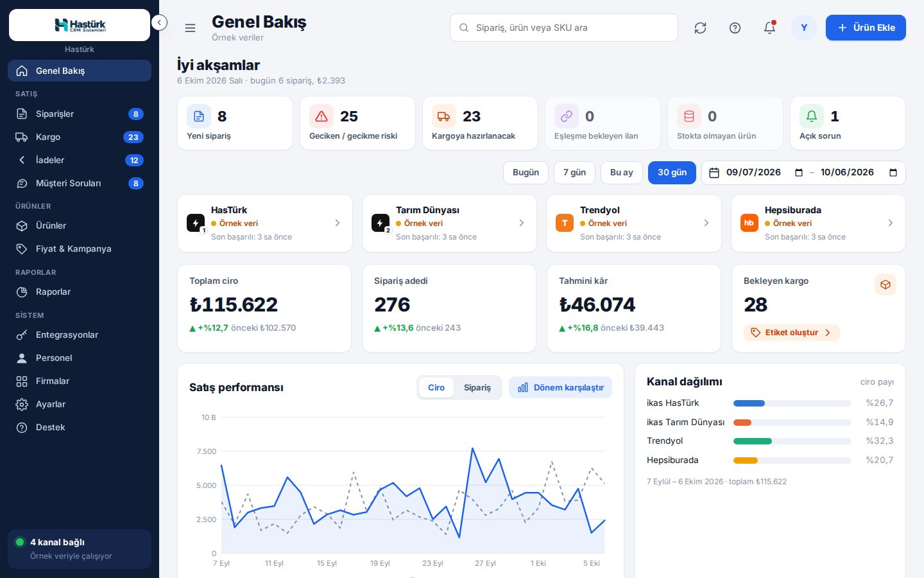This screenshot has width=924, height=578.
Task: Click the refresh data icon
Action: (x=700, y=28)
